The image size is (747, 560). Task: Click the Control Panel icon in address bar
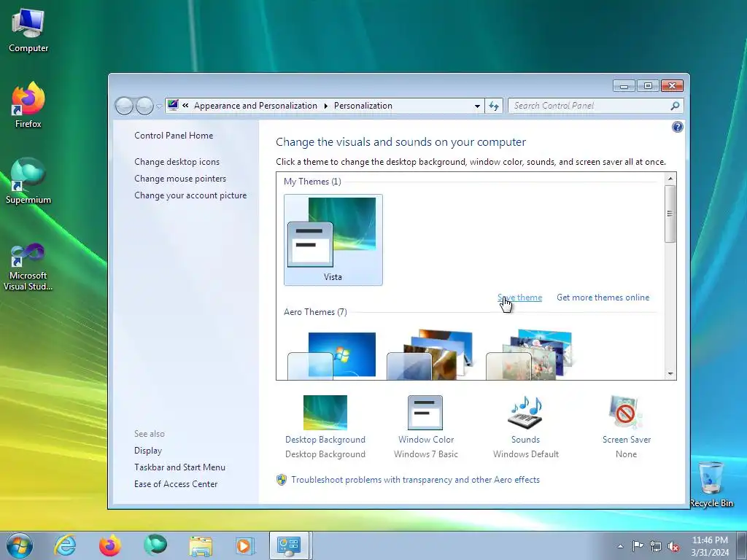point(173,105)
